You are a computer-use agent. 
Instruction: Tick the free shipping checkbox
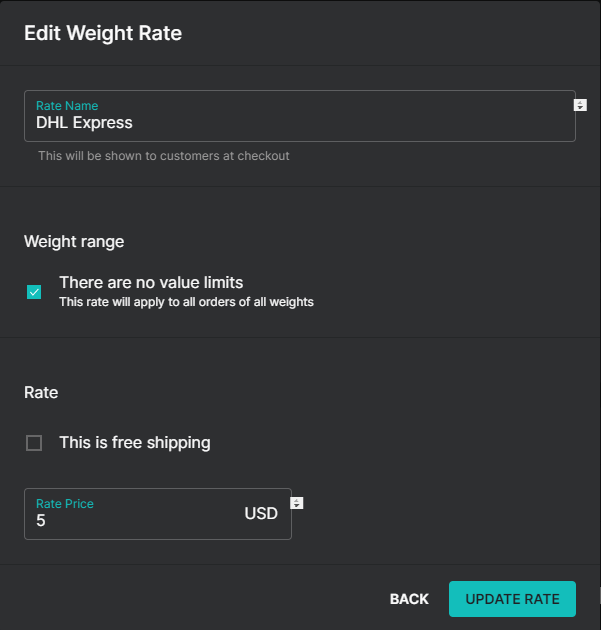[x=34, y=443]
